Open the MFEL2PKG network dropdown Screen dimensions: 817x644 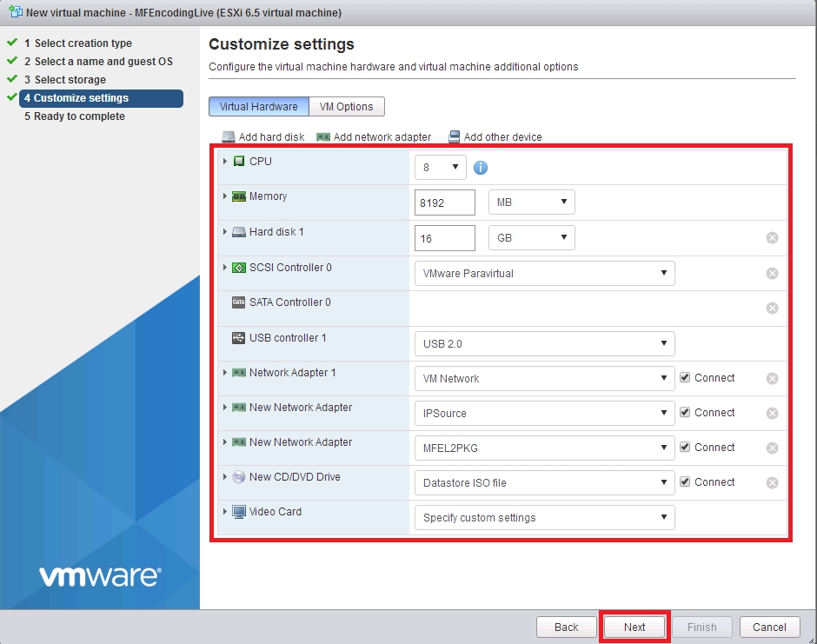[544, 448]
